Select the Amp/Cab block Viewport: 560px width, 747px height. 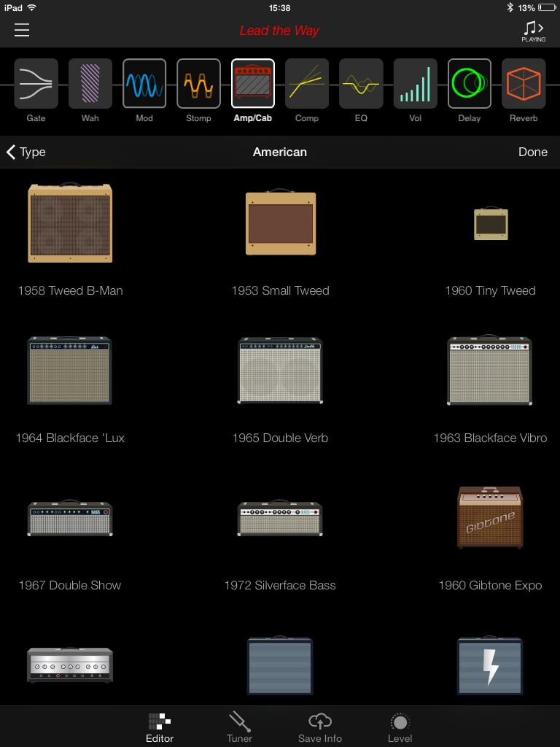(x=253, y=84)
